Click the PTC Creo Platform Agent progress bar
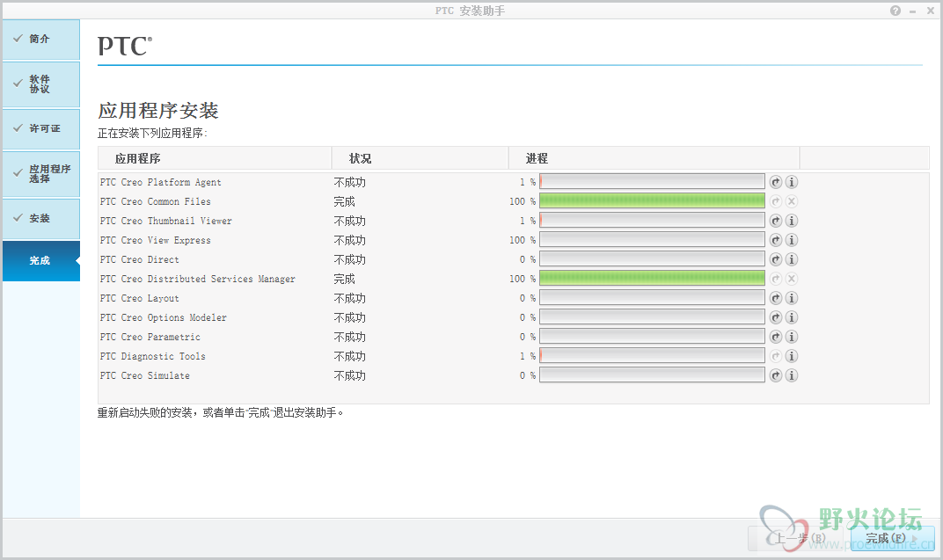 coord(652,182)
